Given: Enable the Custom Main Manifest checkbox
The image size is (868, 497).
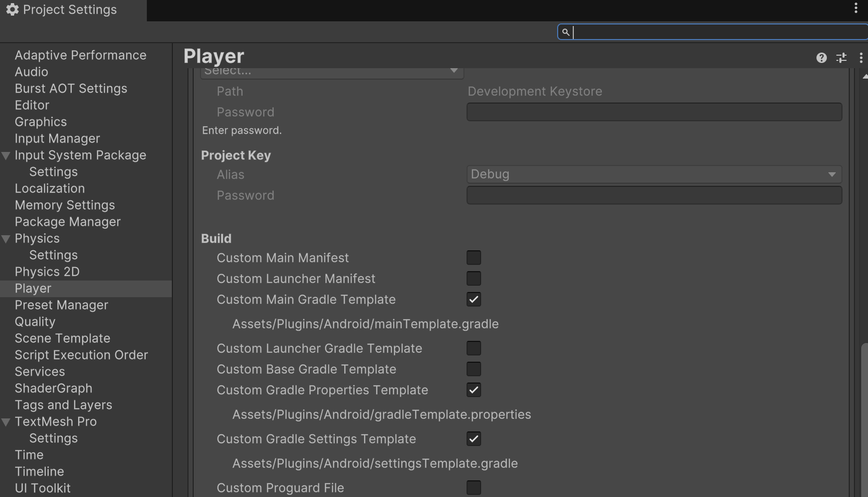Looking at the screenshot, I should (x=473, y=258).
